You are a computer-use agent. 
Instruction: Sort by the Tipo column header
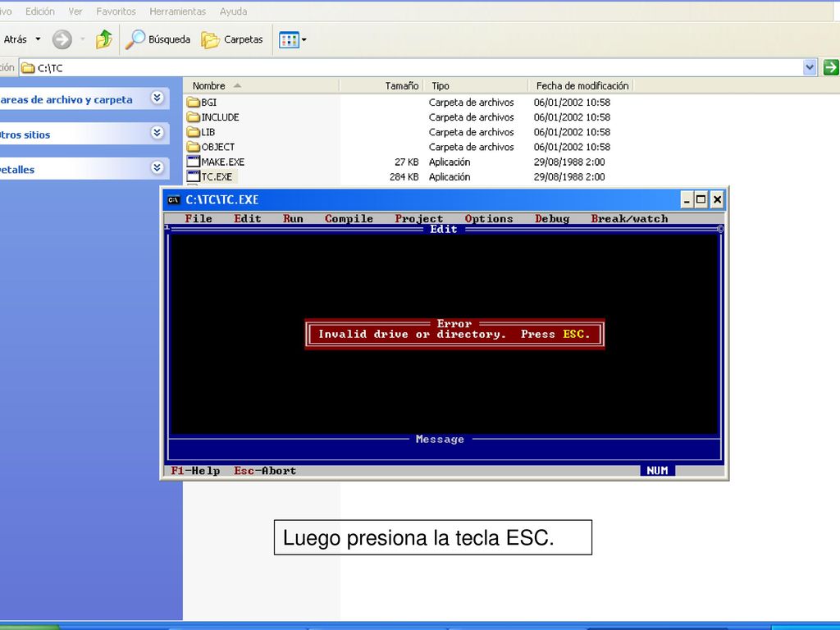pos(477,85)
